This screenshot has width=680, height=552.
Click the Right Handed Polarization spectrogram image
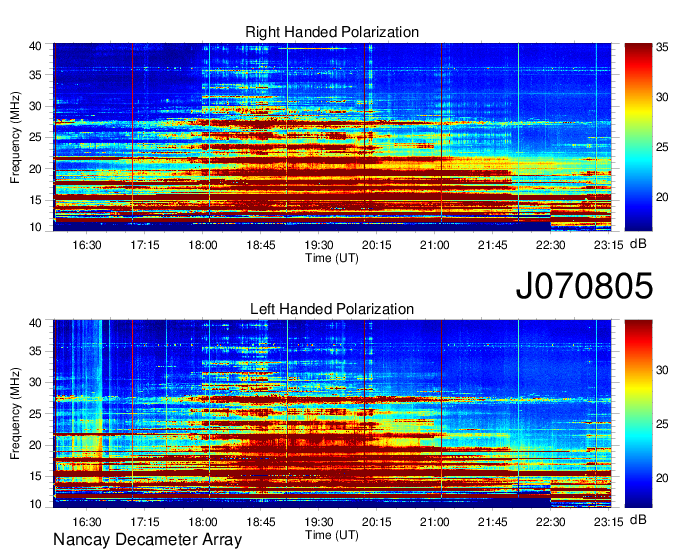[x=332, y=137]
